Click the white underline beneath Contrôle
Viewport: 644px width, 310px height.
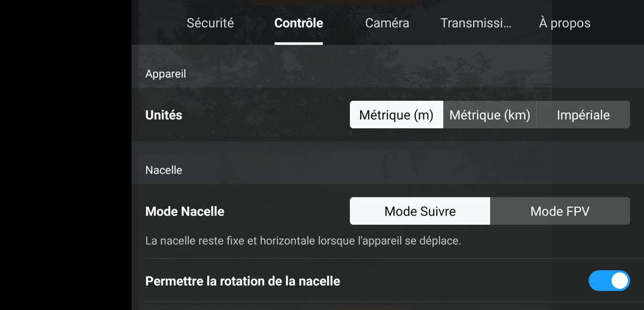pos(298,43)
